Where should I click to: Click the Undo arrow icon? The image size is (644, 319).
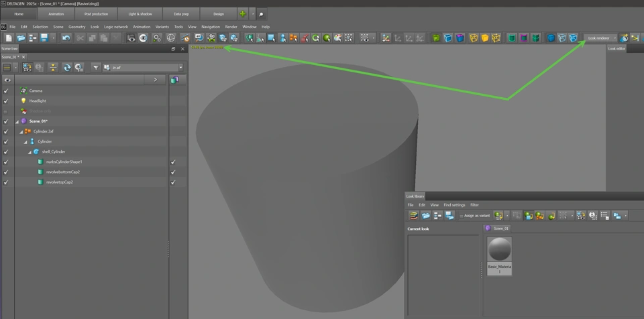tap(66, 38)
